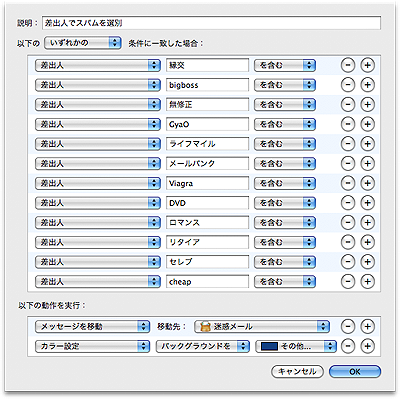Delete the セレブ condition row
400x399 pixels.
point(348,262)
